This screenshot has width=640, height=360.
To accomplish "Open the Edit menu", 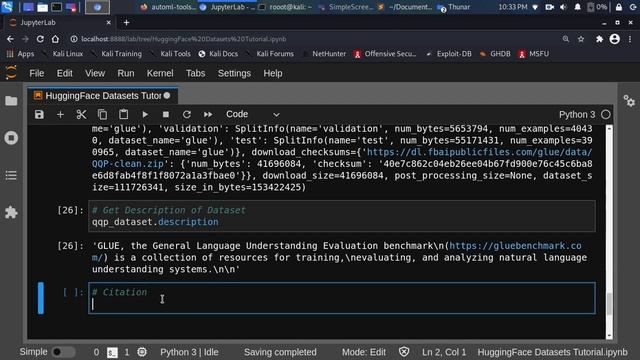I will [x=64, y=73].
